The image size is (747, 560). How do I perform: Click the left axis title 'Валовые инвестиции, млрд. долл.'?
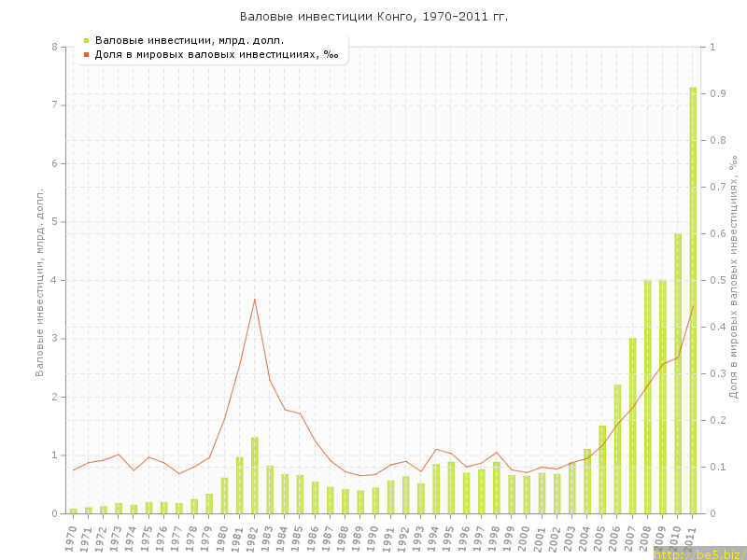[40, 280]
